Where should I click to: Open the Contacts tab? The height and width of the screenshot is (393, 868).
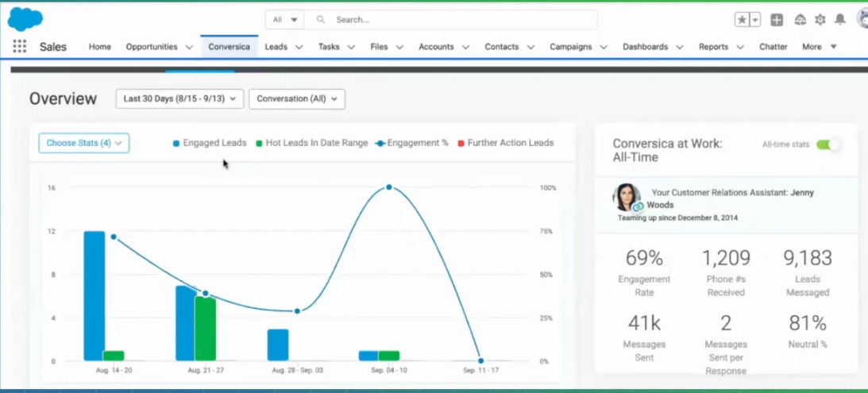tap(502, 47)
